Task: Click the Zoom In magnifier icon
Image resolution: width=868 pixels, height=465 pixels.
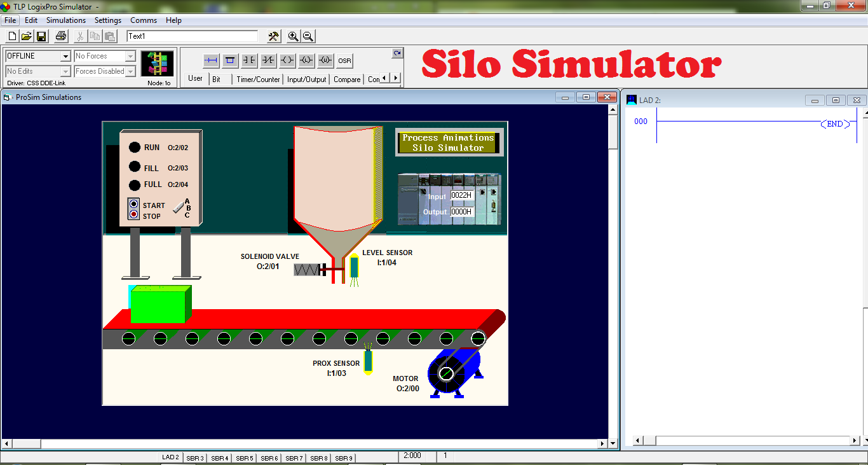Action: (x=293, y=36)
